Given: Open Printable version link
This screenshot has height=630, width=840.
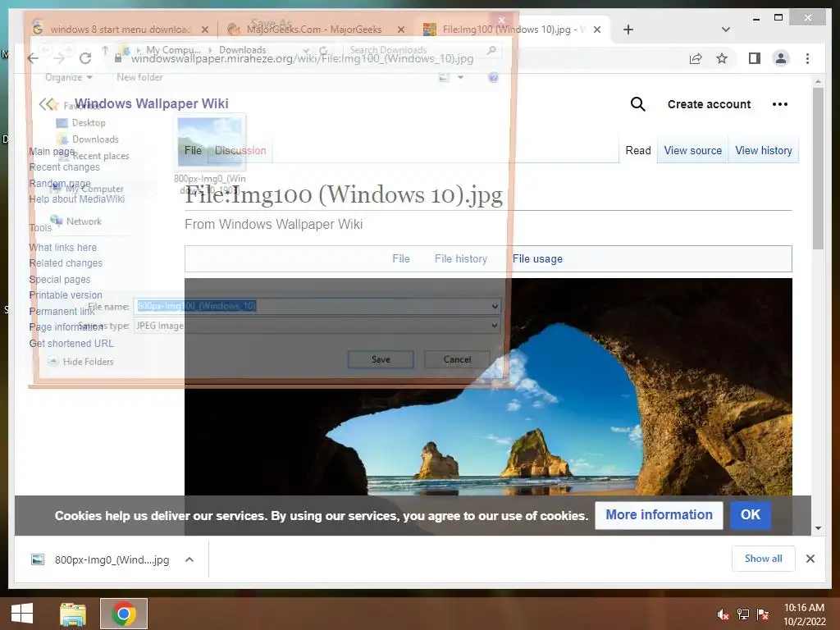Looking at the screenshot, I should coord(66,294).
